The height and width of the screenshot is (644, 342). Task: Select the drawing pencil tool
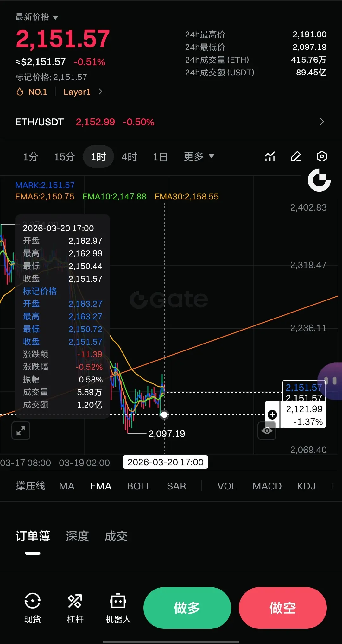[x=296, y=156]
